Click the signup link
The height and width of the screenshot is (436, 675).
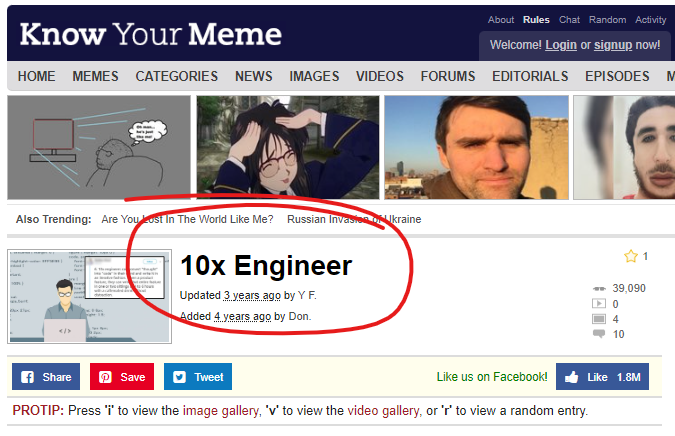(x=613, y=45)
